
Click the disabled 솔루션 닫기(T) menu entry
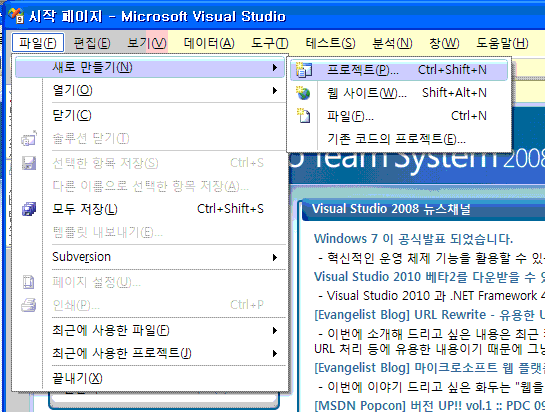(150, 139)
